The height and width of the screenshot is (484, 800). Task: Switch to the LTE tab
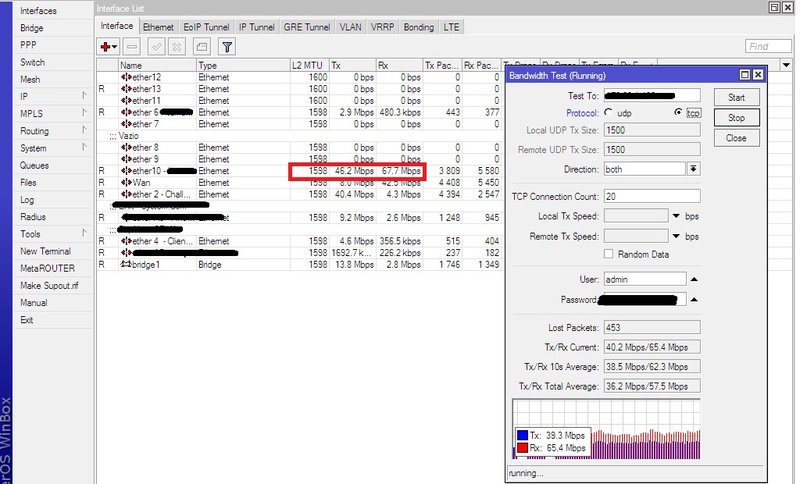451,27
